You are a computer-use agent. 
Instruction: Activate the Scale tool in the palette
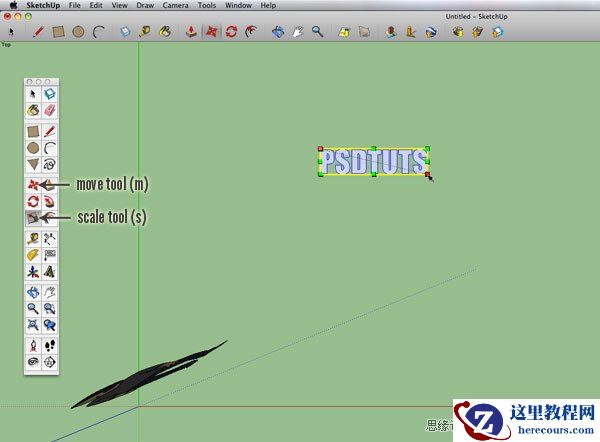point(33,218)
